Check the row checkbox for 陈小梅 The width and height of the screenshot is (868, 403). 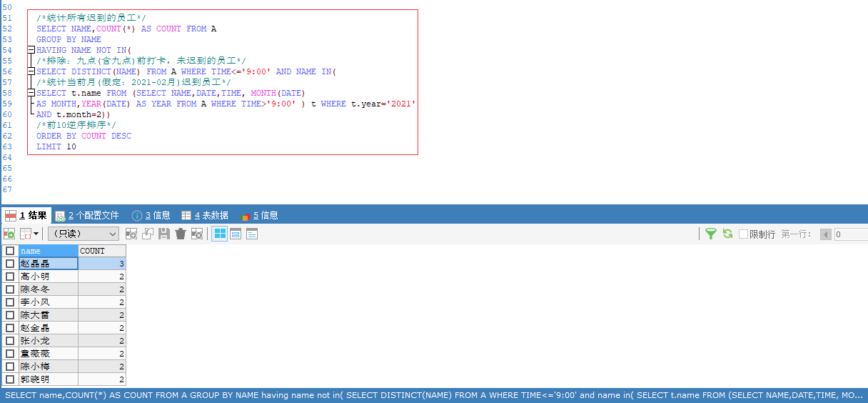pyautogui.click(x=10, y=367)
